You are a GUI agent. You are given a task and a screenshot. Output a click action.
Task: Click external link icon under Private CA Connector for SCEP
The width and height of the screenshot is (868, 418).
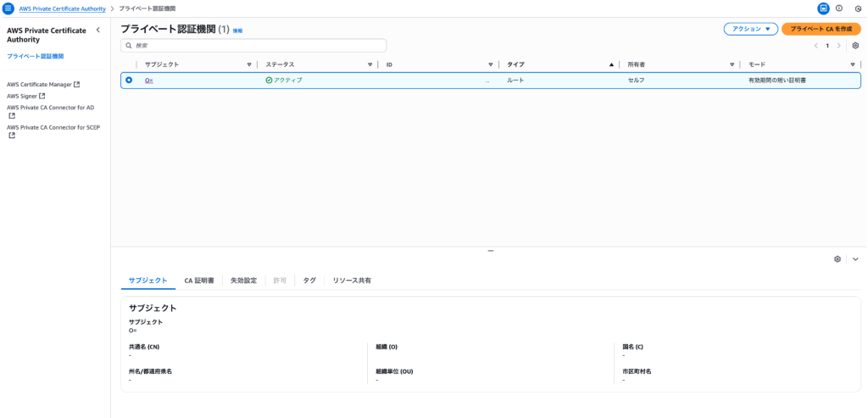[x=10, y=136]
